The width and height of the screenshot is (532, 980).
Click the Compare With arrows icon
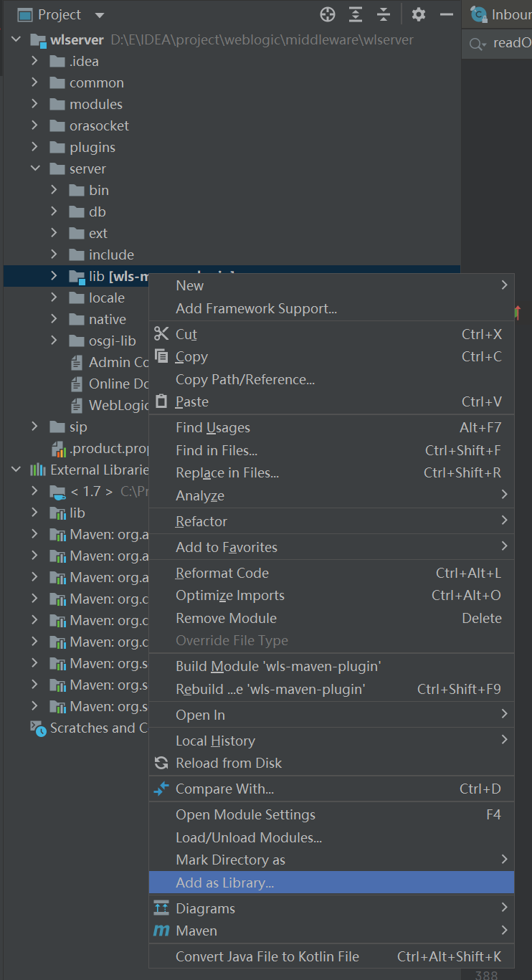161,789
